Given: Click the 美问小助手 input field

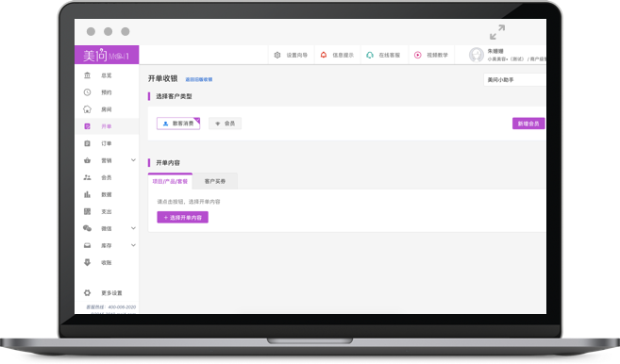Looking at the screenshot, I should click(514, 80).
